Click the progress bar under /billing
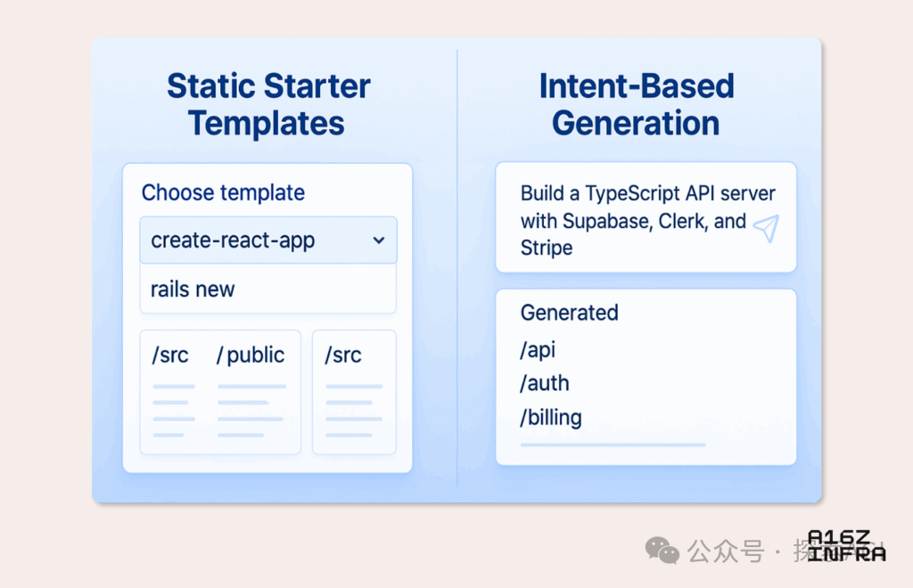This screenshot has width=913, height=588. (613, 445)
